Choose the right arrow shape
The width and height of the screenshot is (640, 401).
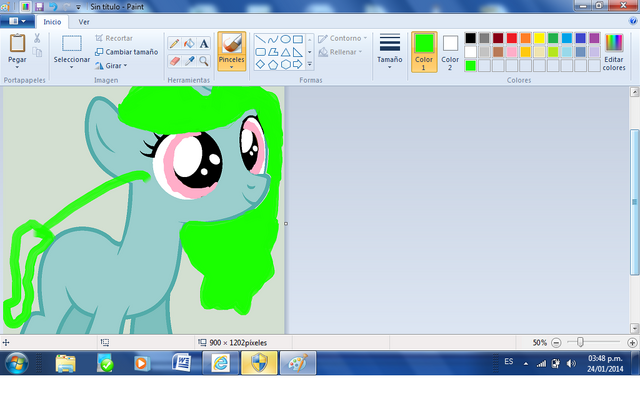coord(298,64)
